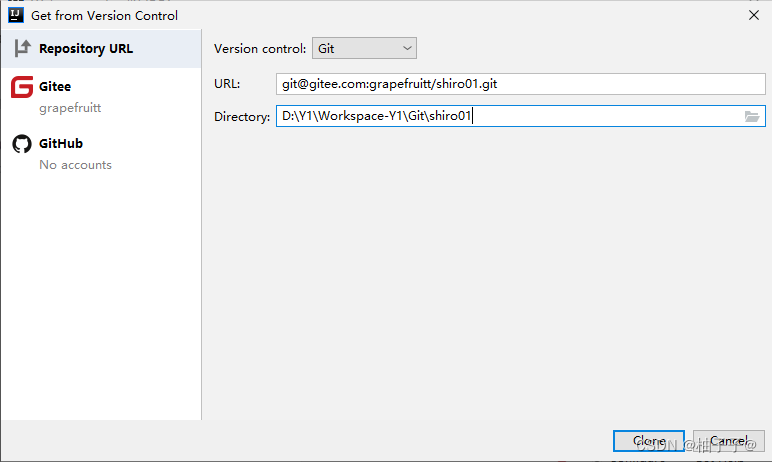Click the Clone button
This screenshot has width=772, height=462.
(648, 441)
